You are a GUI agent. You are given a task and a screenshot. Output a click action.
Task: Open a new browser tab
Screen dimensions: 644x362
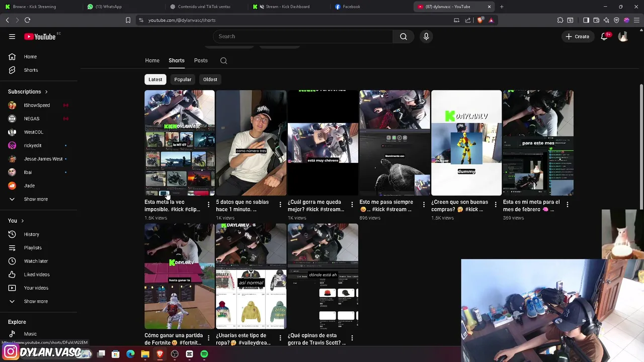coord(502,7)
